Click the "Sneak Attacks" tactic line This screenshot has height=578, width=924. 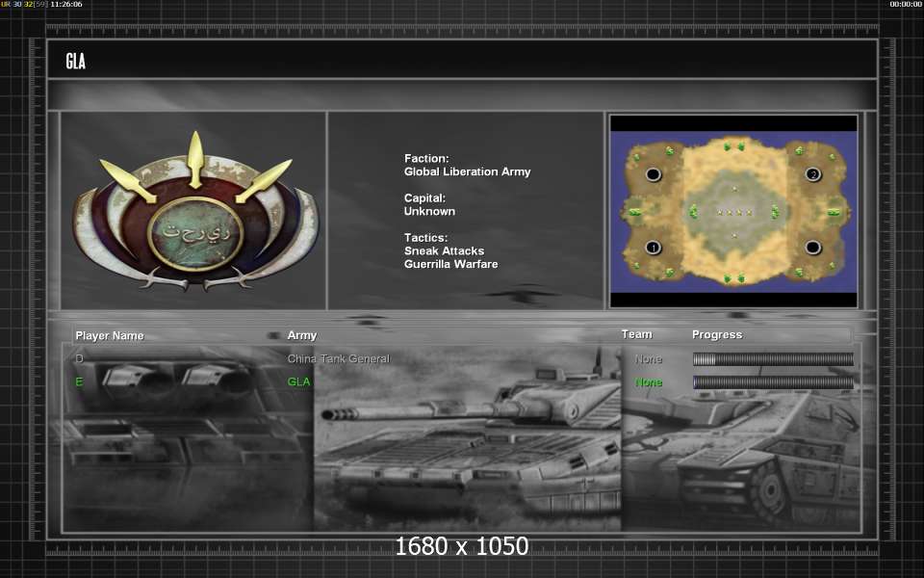tap(445, 250)
